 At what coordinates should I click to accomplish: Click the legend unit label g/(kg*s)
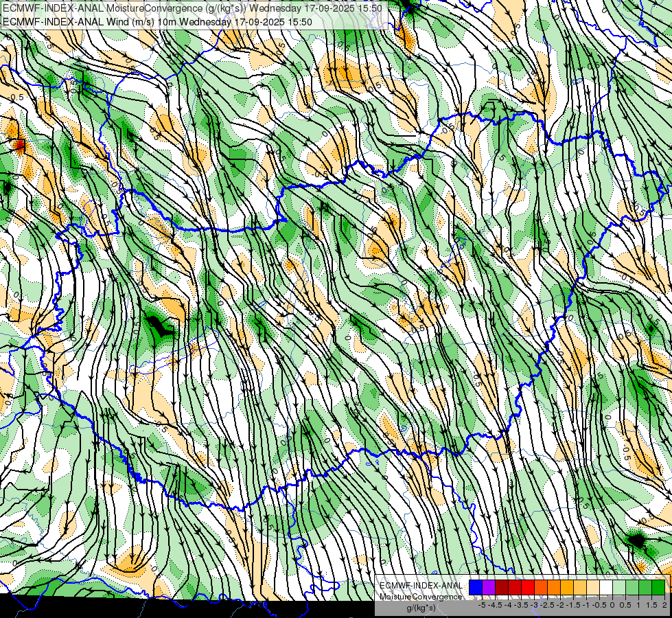[421, 608]
